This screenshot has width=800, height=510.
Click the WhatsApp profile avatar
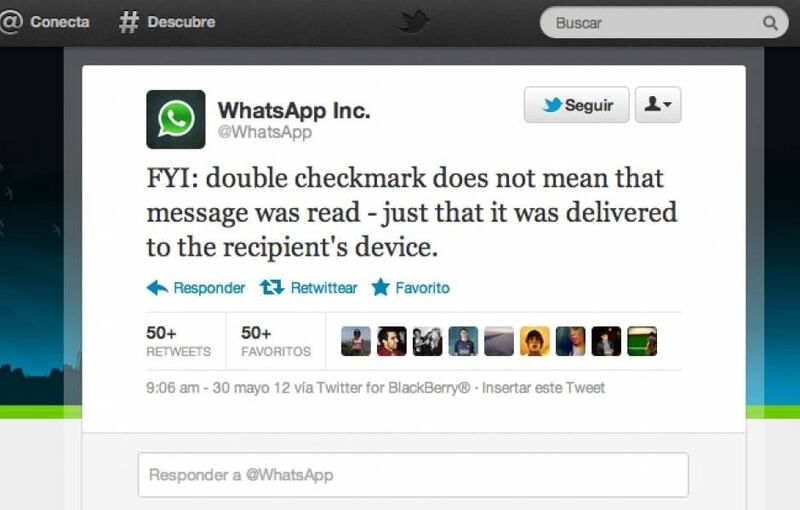pos(176,119)
